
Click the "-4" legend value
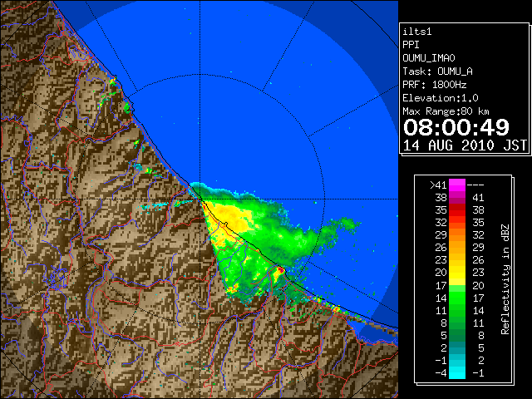tap(441, 372)
